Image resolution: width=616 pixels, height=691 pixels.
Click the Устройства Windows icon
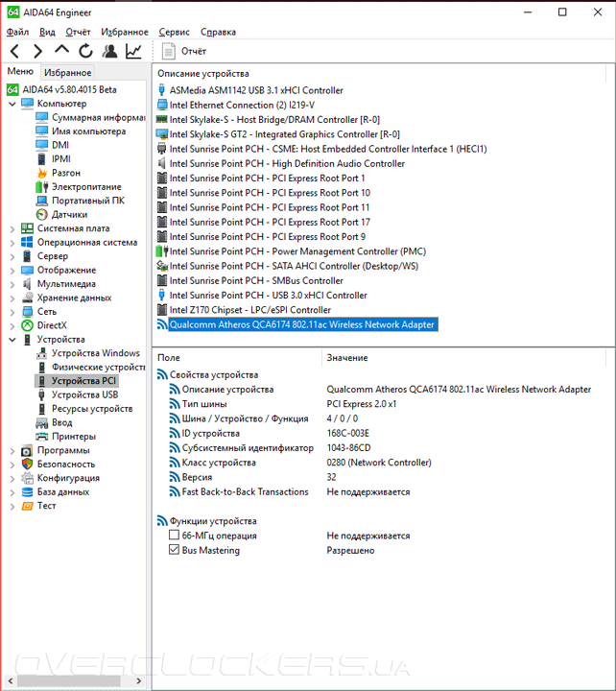pyautogui.click(x=42, y=353)
